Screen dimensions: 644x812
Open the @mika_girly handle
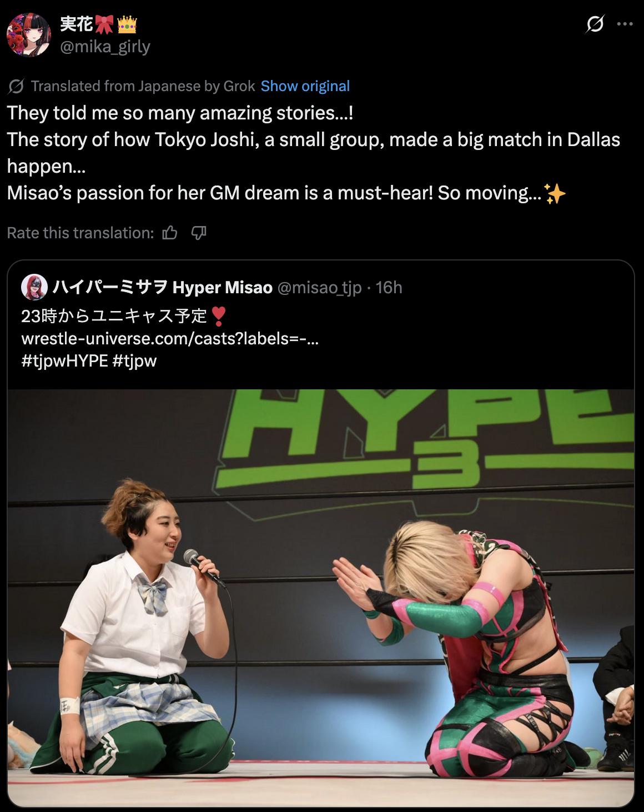[x=105, y=47]
